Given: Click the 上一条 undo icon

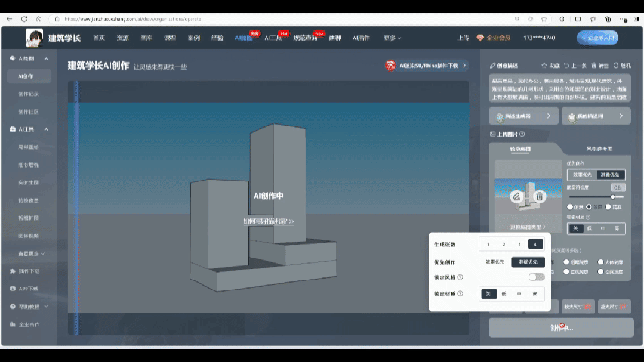Looking at the screenshot, I should tap(566, 65).
